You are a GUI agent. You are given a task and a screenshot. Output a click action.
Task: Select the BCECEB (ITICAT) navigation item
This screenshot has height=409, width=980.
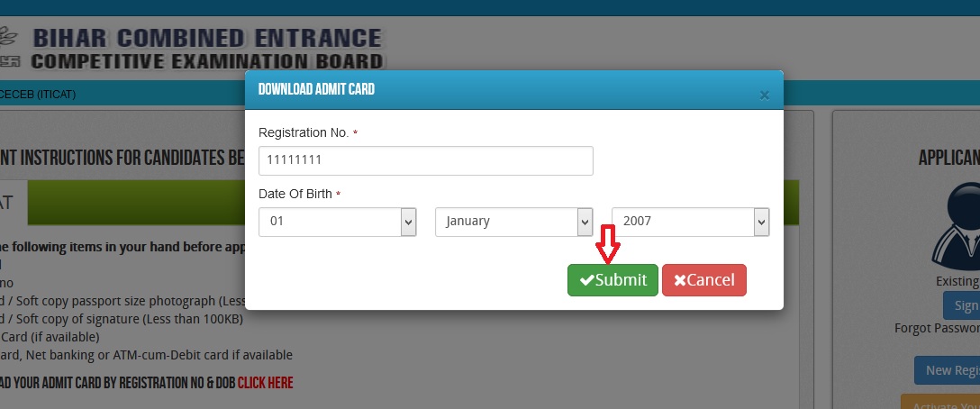click(38, 95)
